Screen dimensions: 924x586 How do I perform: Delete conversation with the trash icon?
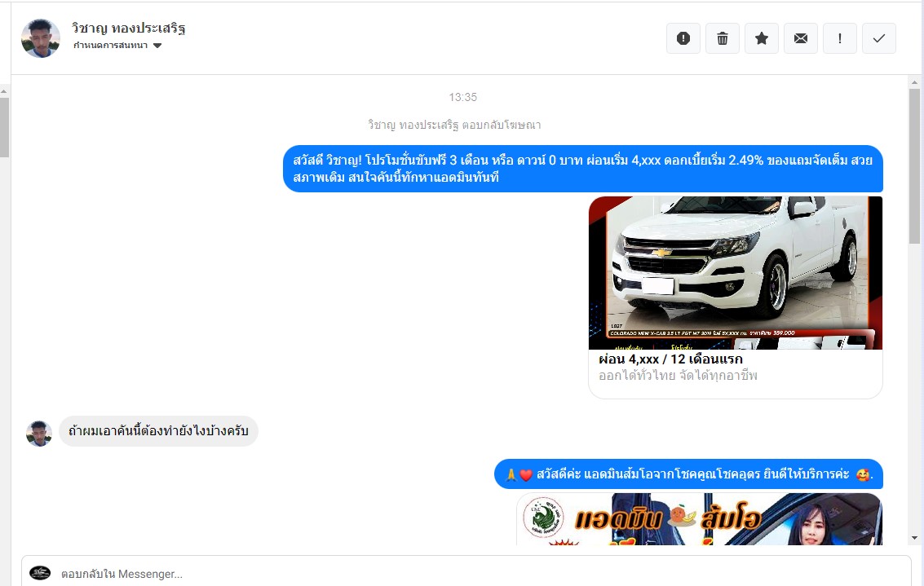point(722,38)
